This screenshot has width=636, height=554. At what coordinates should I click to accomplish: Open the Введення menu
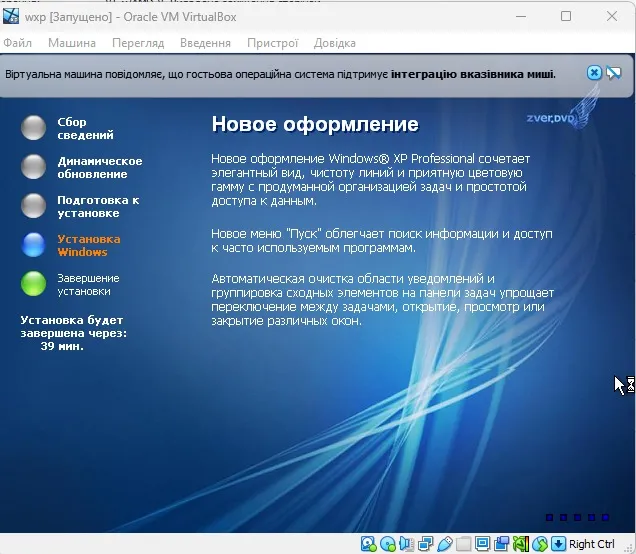click(x=205, y=43)
